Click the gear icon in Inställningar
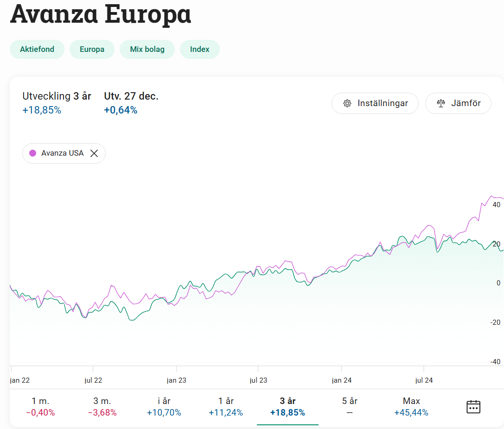 click(347, 103)
